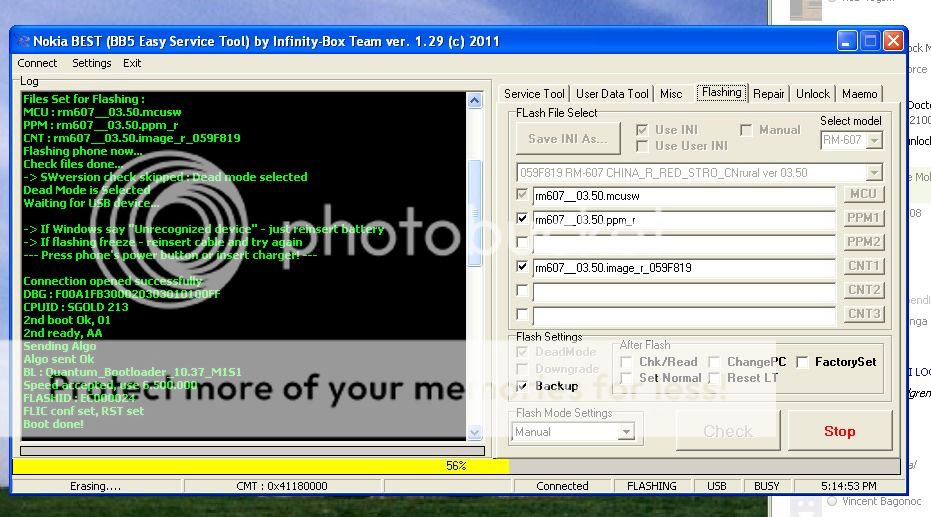Click the log scrollbar up arrow
Image resolution: width=931 pixels, height=517 pixels.
475,100
